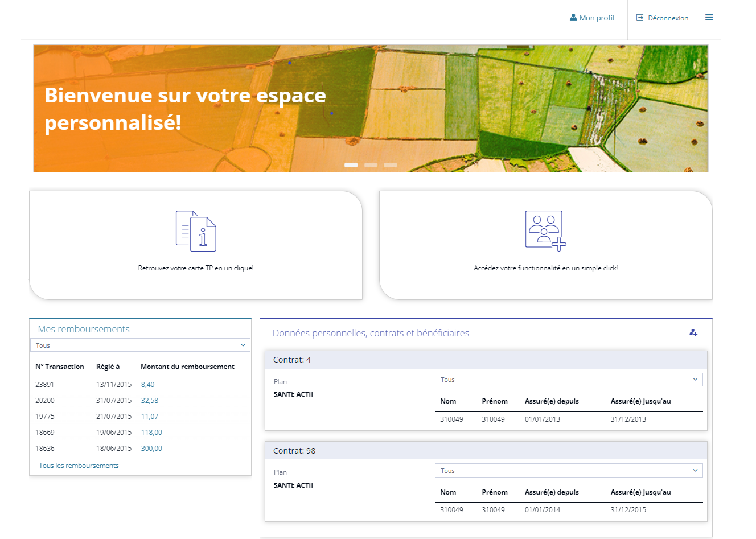
Task: Open Tous les remboursements link
Action: click(x=79, y=466)
